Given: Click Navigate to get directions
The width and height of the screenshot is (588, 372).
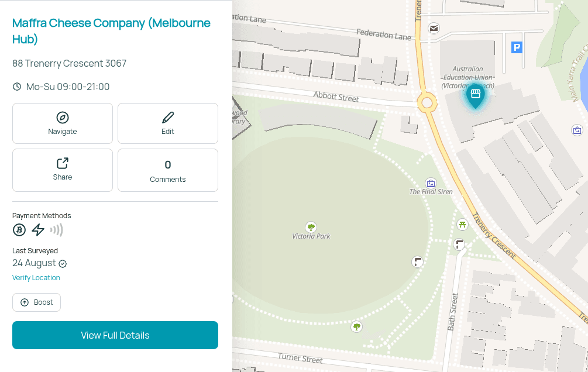Looking at the screenshot, I should tap(62, 123).
